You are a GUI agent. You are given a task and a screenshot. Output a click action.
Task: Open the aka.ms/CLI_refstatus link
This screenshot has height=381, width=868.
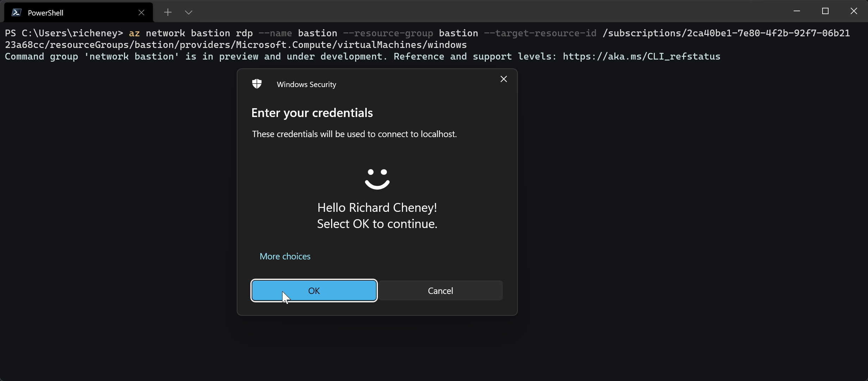(x=641, y=56)
